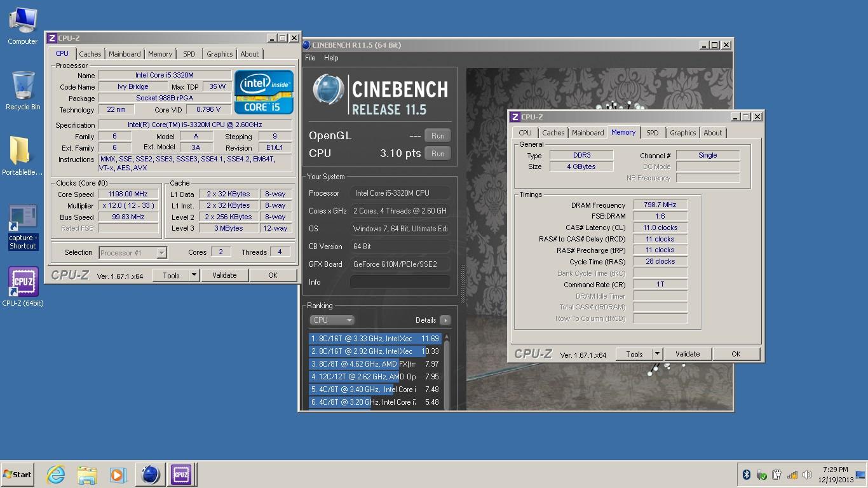Select ranking row 8C/16T @ 3.33 GHz
This screenshot has height=488, width=868.
pos(375,339)
